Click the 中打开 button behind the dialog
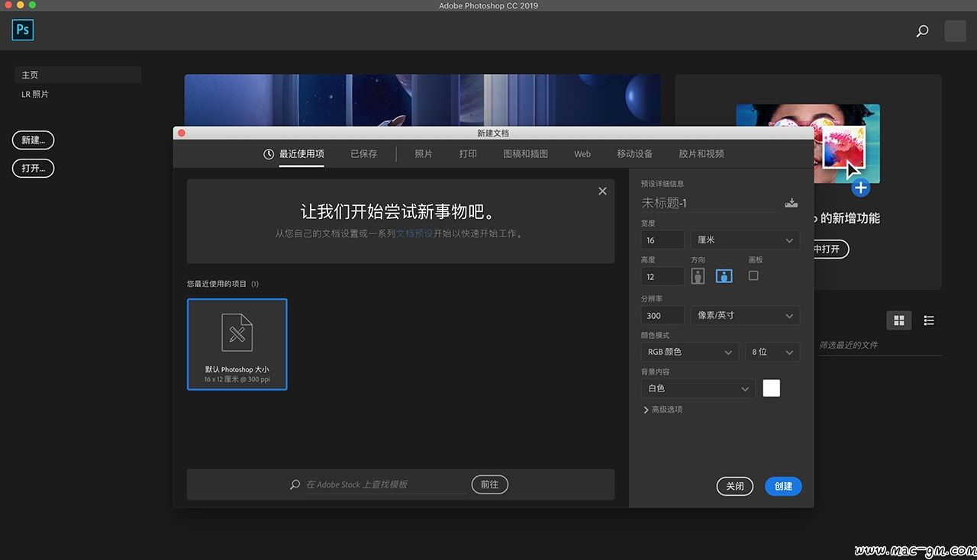This screenshot has height=560, width=977. tap(832, 249)
